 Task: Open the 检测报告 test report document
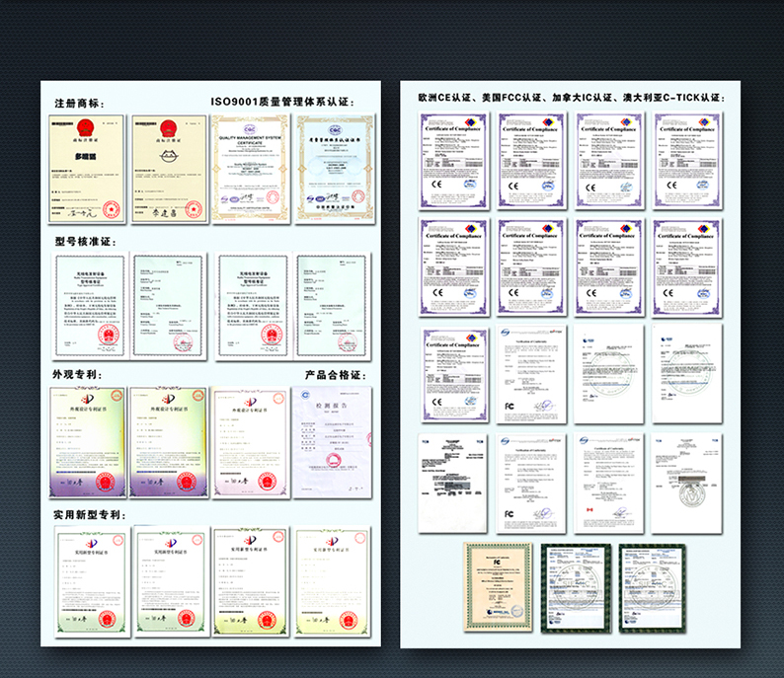pos(331,442)
